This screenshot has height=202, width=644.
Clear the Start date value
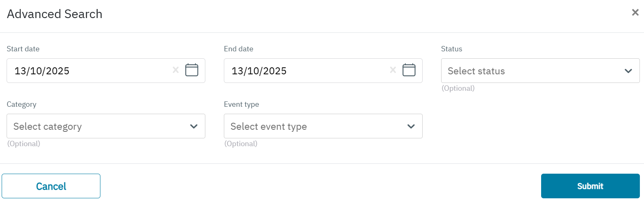(x=176, y=70)
